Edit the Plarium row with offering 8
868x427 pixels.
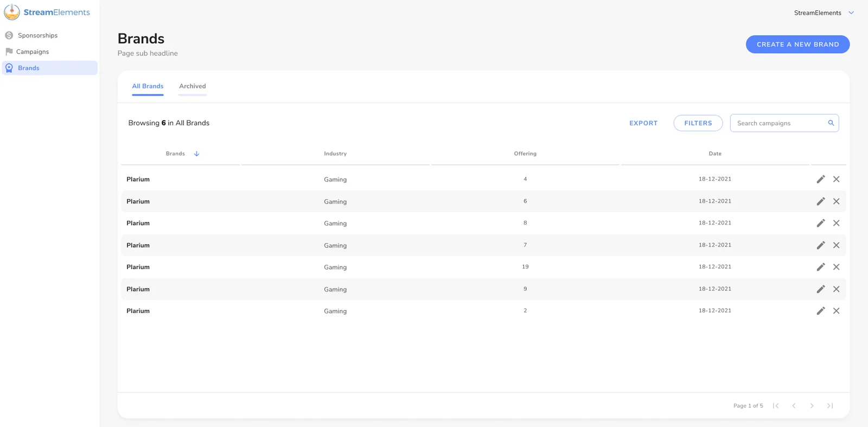pyautogui.click(x=821, y=223)
